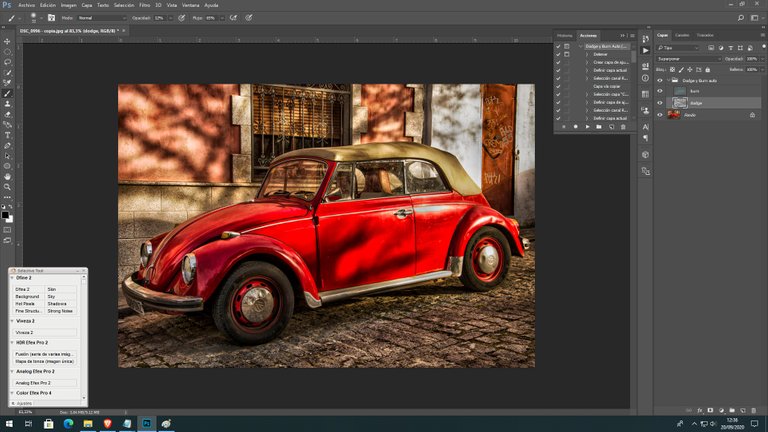Toggle checkmark for Detener action step

[x=558, y=54]
